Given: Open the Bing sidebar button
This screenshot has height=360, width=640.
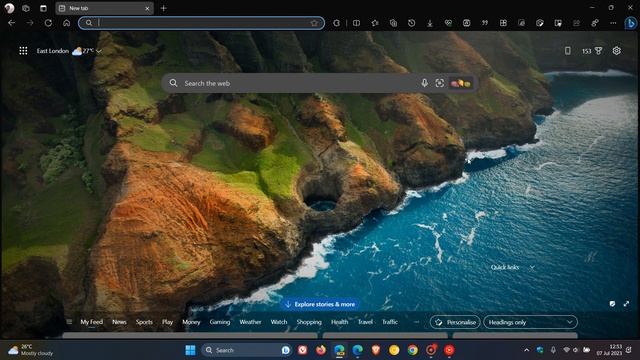Looking at the screenshot, I should [x=631, y=23].
